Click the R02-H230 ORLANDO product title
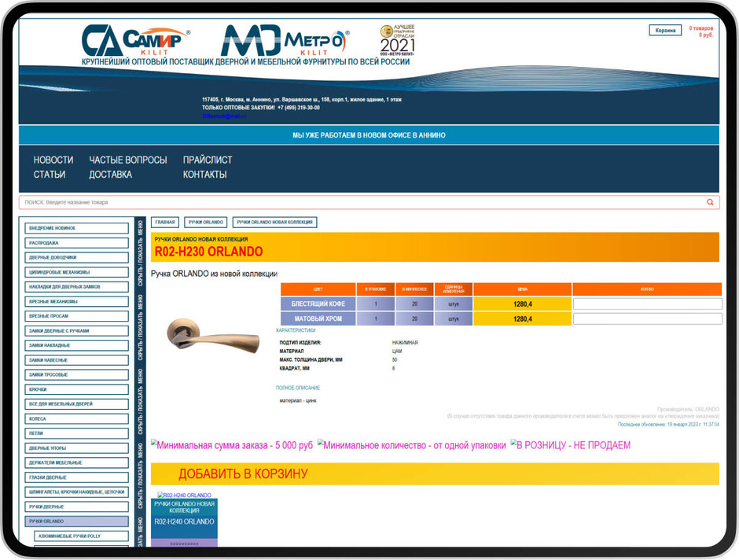The width and height of the screenshot is (739, 560). (209, 252)
